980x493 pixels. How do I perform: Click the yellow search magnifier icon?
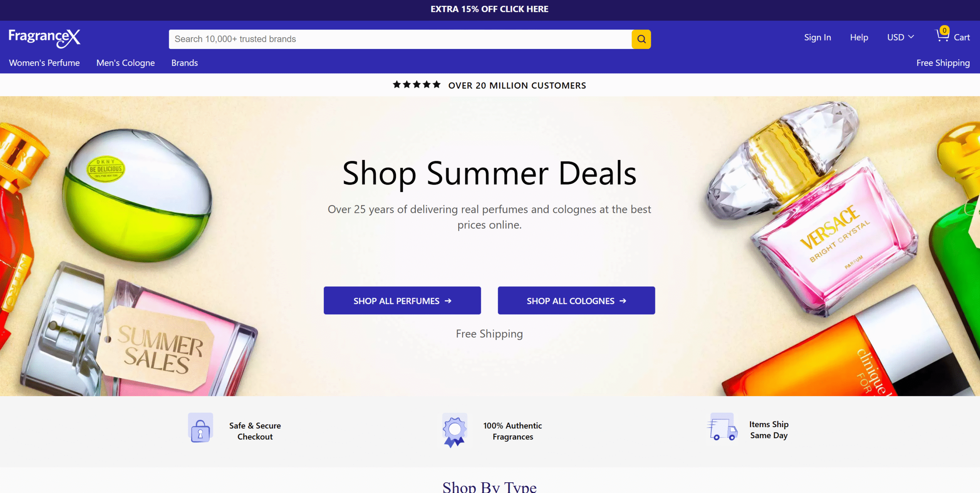point(641,39)
